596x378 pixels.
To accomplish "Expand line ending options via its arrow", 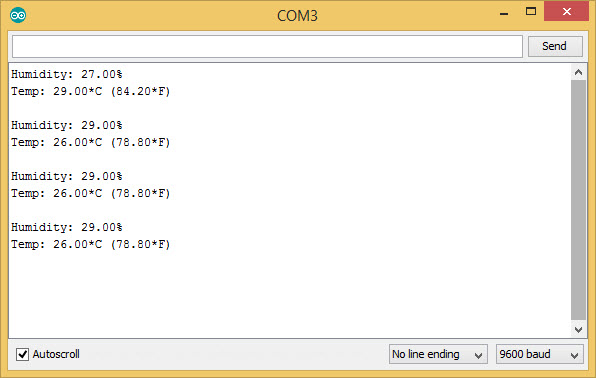I will tap(479, 355).
